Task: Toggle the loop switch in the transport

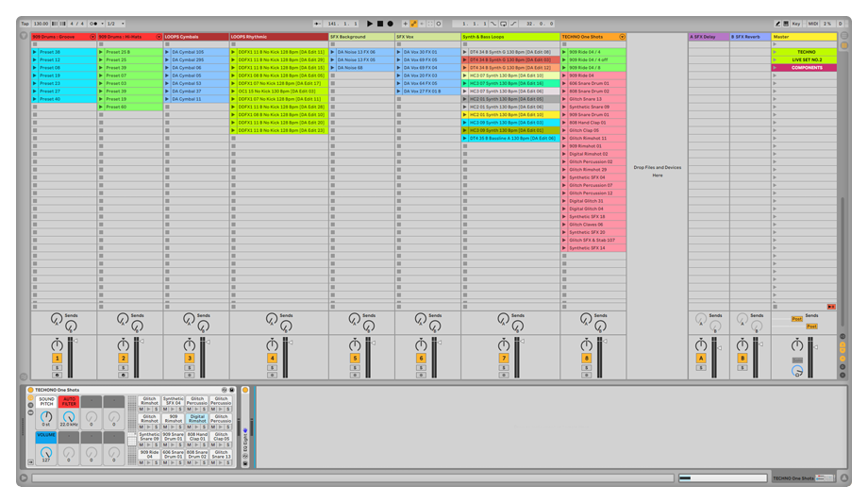Action: (503, 24)
